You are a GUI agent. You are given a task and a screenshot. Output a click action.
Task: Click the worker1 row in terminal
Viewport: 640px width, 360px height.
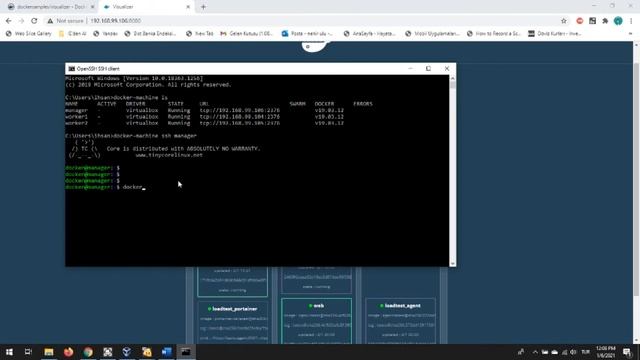pos(204,117)
